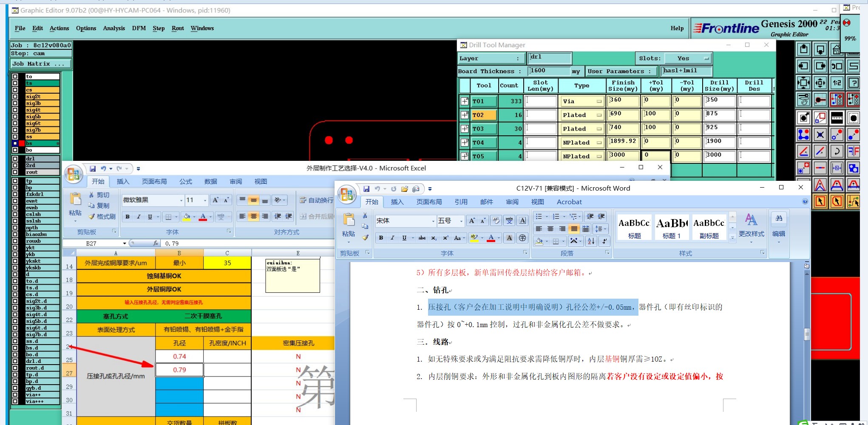This screenshot has width=868, height=425.
Task: Toggle visibility box for layer drl
Action: [15, 159]
